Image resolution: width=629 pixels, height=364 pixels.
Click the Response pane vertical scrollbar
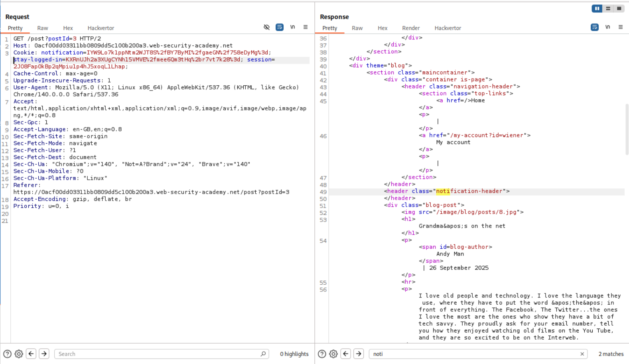[x=627, y=130]
